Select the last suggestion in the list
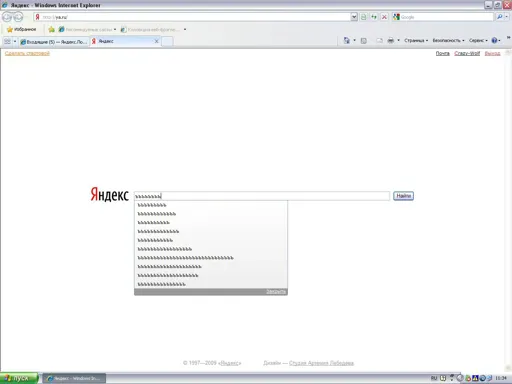 [211, 284]
